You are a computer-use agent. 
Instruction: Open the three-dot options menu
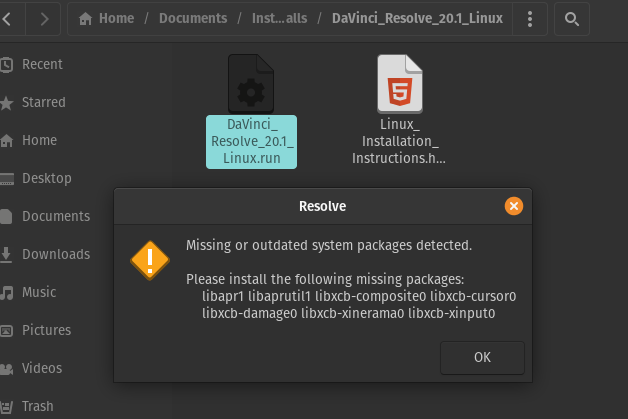529,19
